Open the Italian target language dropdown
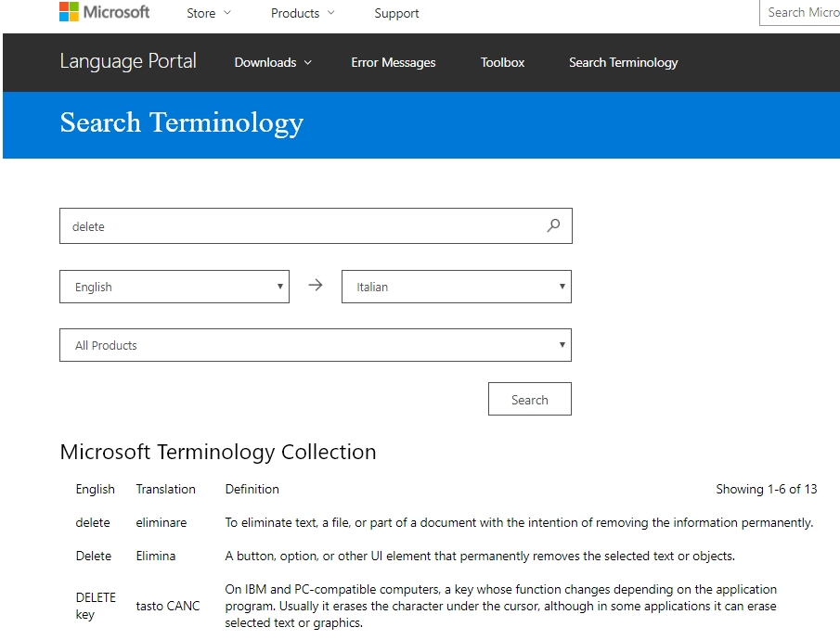This screenshot has height=640, width=840. point(457,287)
